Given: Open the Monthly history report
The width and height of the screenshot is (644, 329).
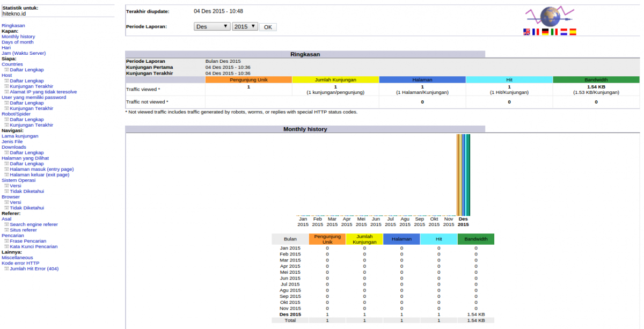Looking at the screenshot, I should [x=17, y=36].
